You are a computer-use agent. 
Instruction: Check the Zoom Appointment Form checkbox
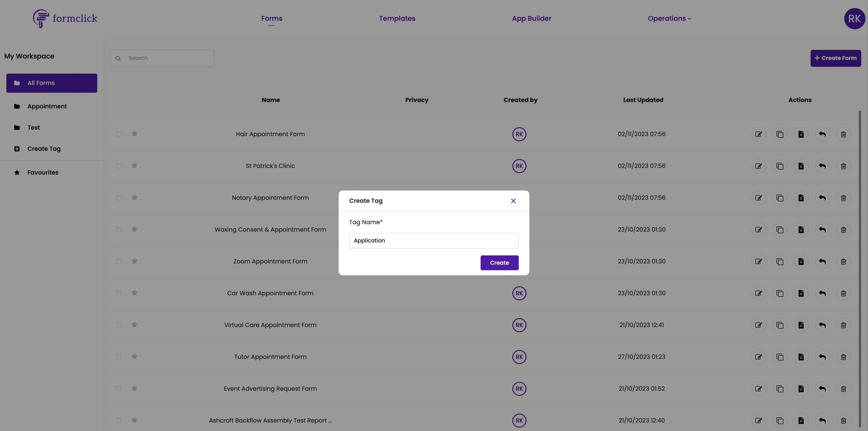pos(119,261)
